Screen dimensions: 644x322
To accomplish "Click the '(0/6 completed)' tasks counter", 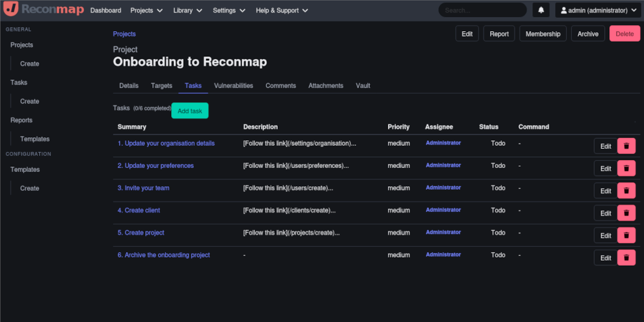I will click(152, 108).
